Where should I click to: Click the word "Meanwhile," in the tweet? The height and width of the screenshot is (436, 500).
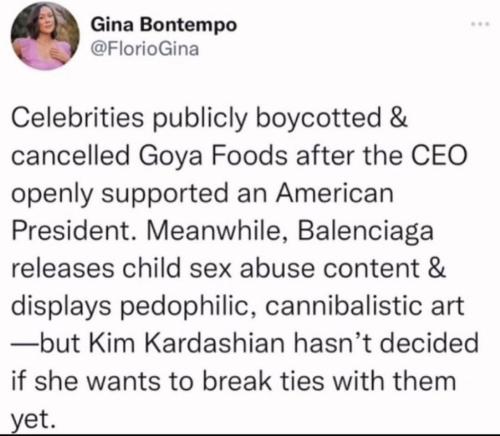(x=216, y=230)
